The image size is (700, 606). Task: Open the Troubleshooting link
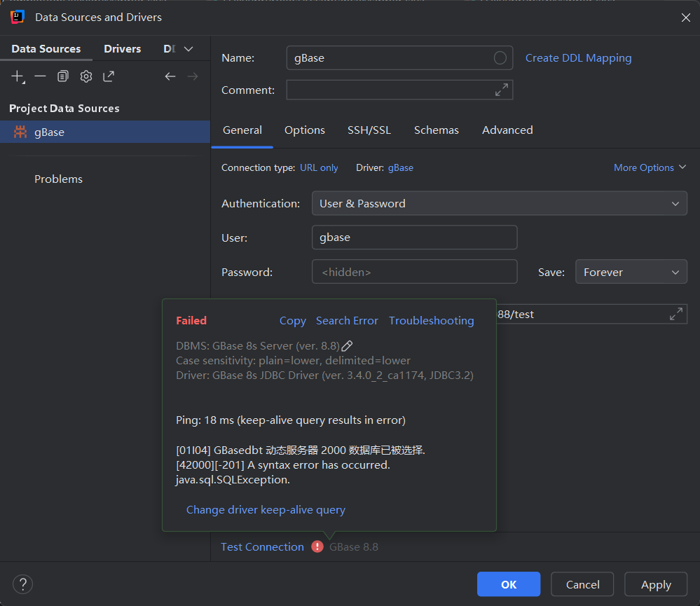[431, 320]
